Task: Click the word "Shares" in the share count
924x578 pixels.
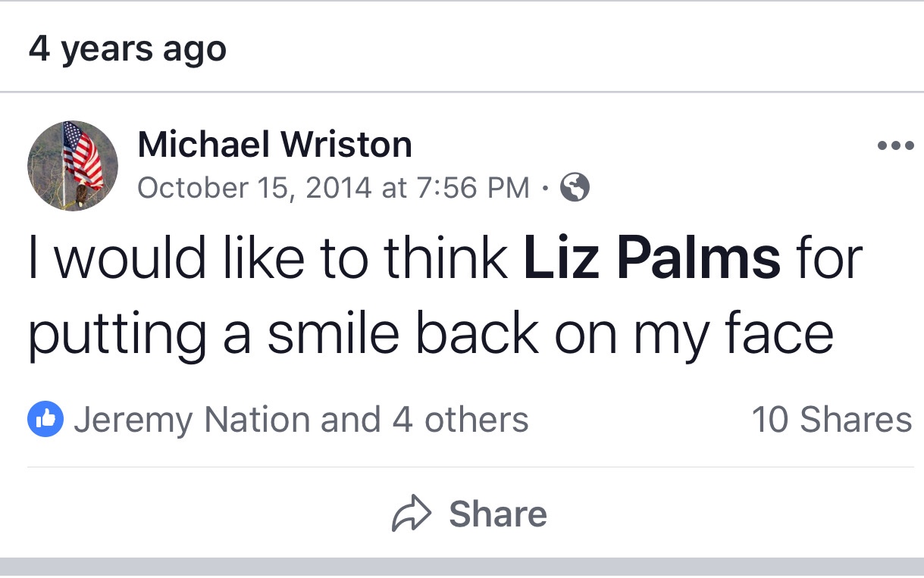Action: pyautogui.click(x=856, y=420)
